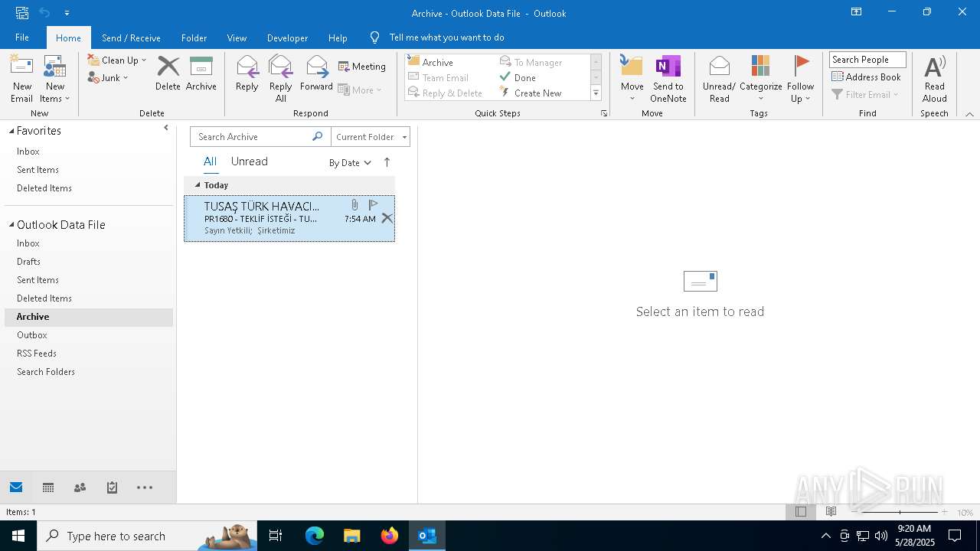Open Customize Quick Access Toolbar dropdown
980x551 pixels.
[67, 13]
